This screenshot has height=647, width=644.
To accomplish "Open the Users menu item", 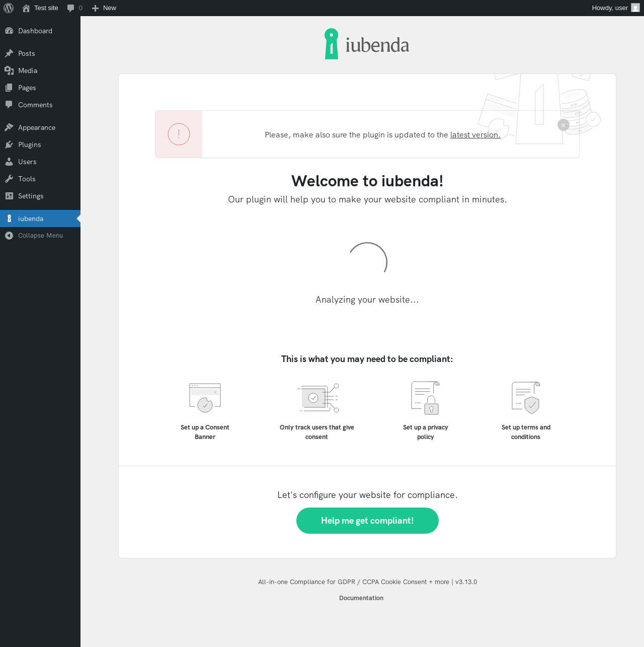I will (x=40, y=162).
